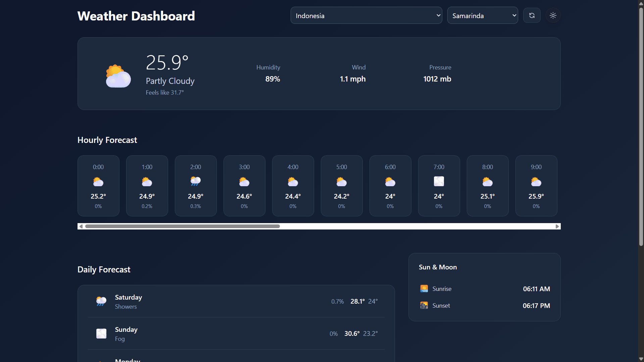
Task: Click the 2:00 showers weather icon
Action: click(x=196, y=182)
